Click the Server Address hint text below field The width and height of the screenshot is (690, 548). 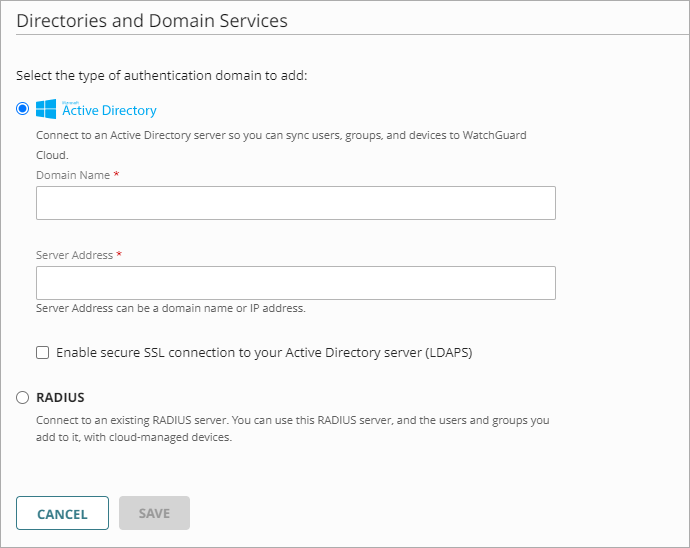[170, 308]
